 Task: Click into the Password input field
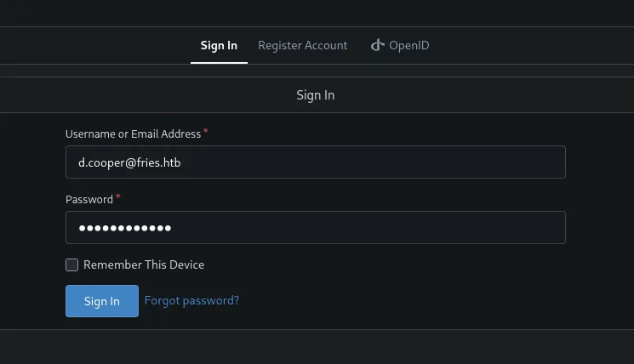[316, 227]
